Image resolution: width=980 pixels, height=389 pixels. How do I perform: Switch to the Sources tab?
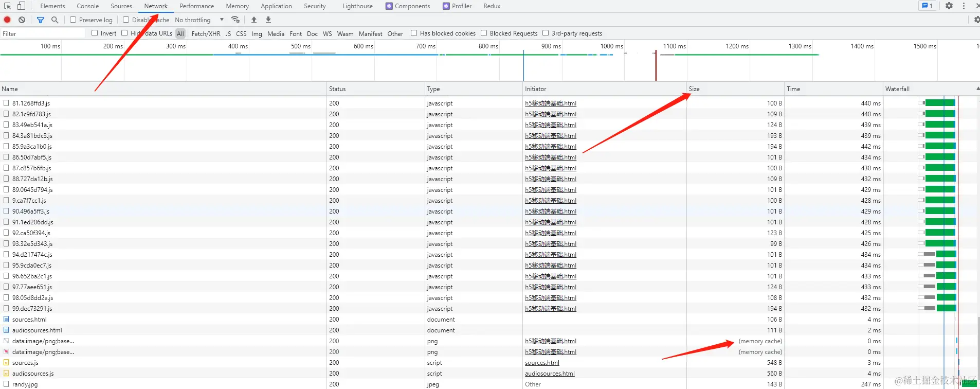click(x=121, y=6)
